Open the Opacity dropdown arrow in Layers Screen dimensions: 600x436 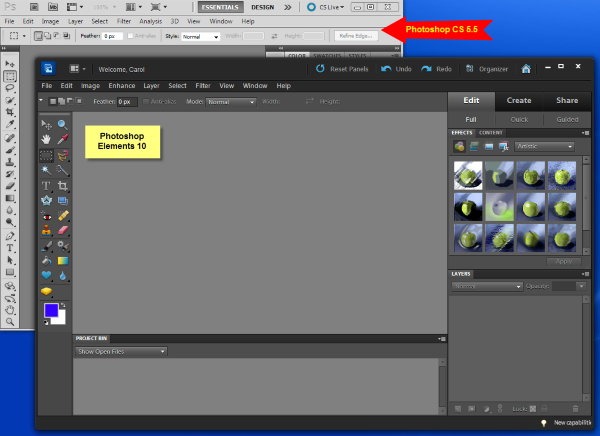(581, 286)
